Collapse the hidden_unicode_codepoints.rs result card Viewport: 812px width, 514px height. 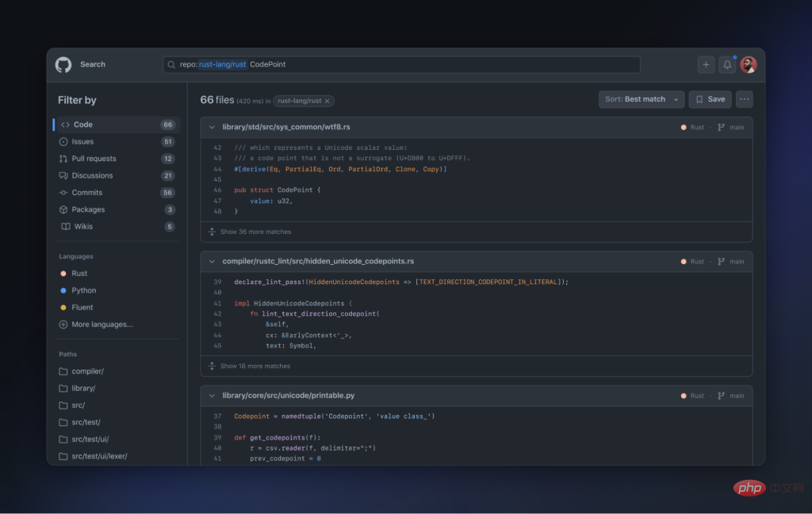212,261
